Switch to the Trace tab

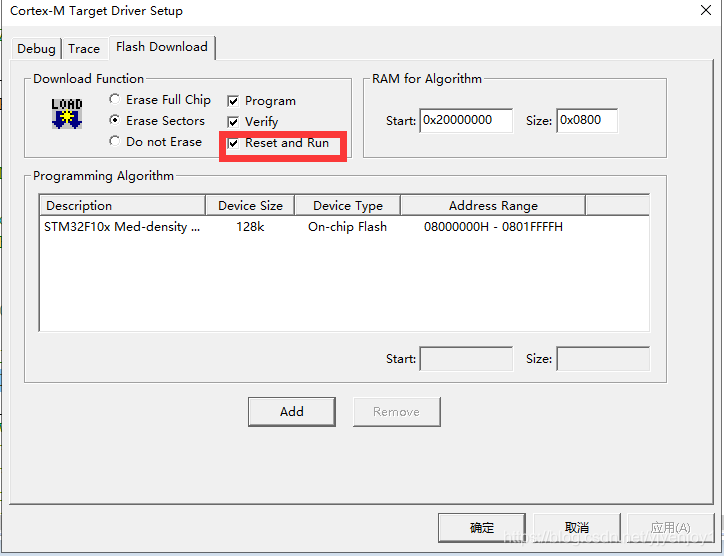[x=84, y=48]
